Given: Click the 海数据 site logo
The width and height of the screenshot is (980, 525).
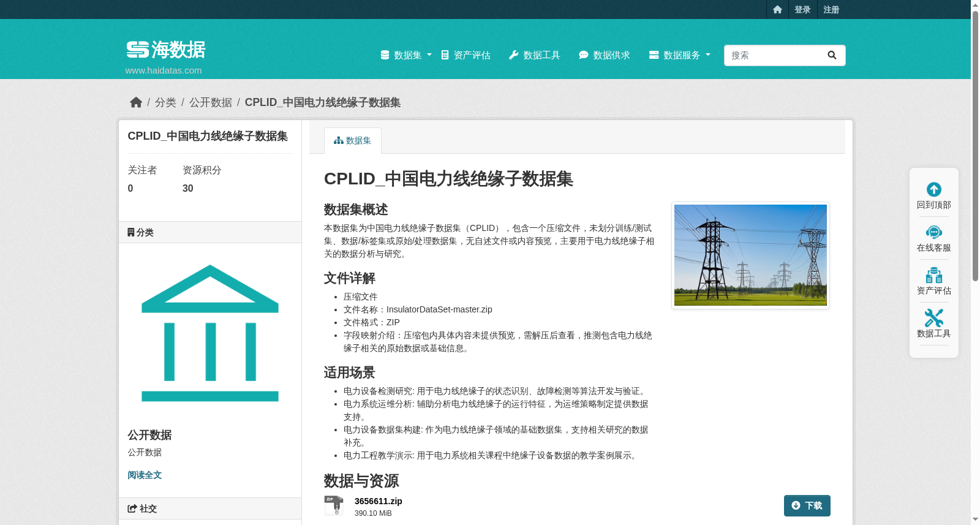Looking at the screenshot, I should tap(166, 50).
